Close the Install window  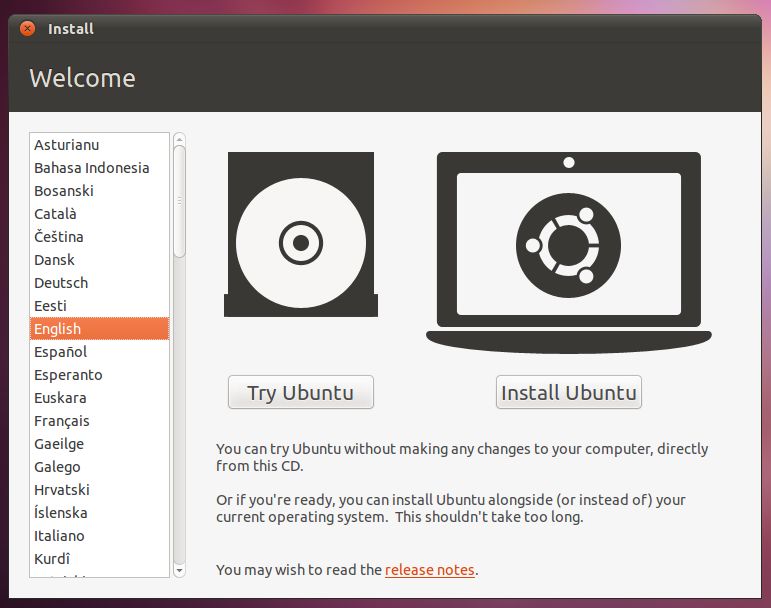(x=28, y=29)
